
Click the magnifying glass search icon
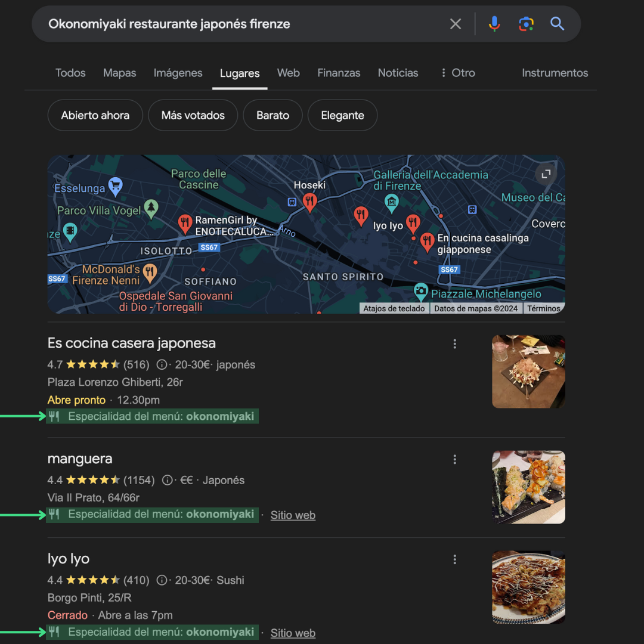coord(557,24)
